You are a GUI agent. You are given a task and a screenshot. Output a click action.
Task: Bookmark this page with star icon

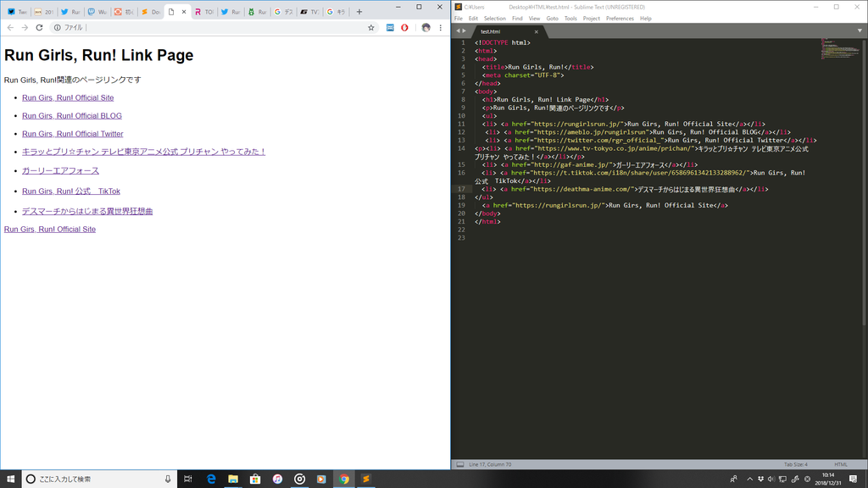click(x=371, y=28)
